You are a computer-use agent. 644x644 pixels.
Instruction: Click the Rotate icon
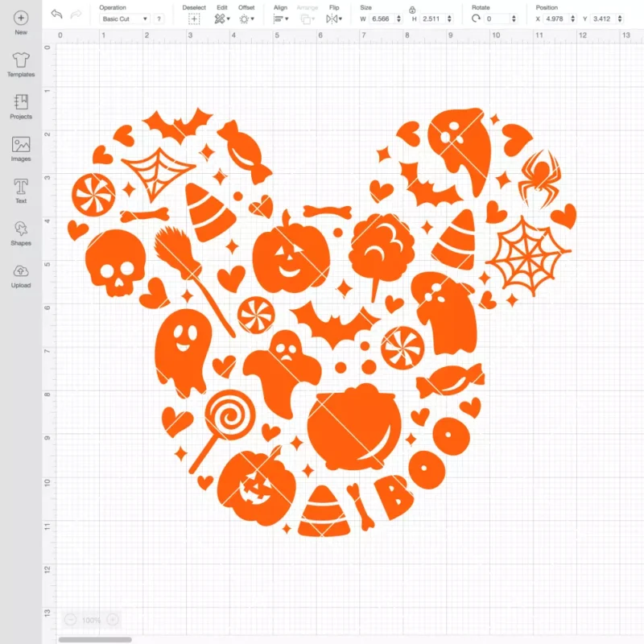coord(476,19)
